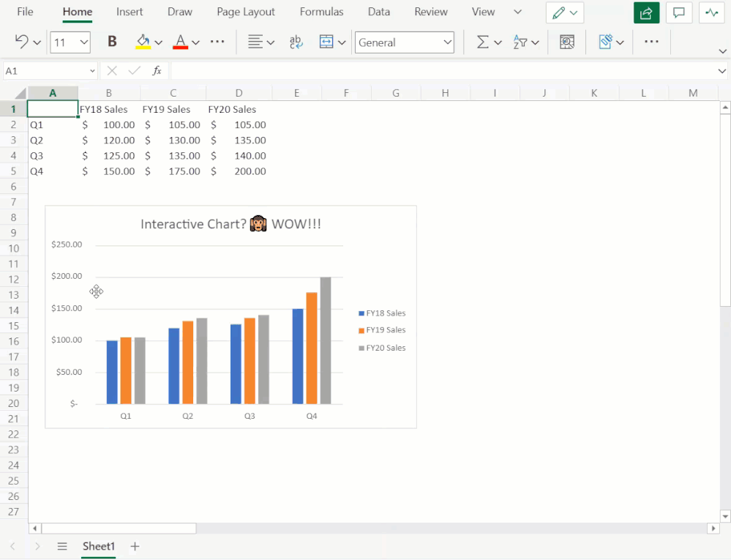Toggle wrap text on the selection
Screen dimensions: 731x560
click(296, 42)
